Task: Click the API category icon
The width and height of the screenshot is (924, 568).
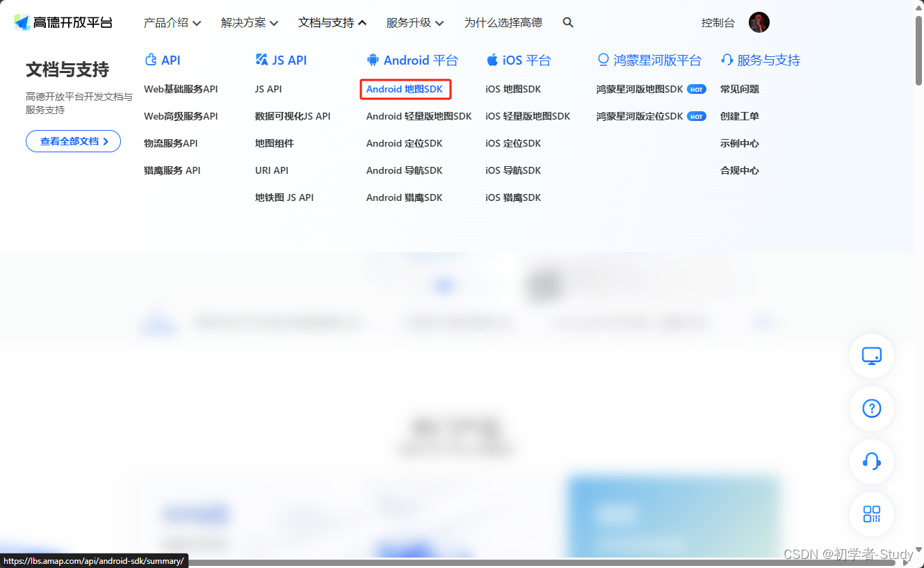Action: [151, 60]
